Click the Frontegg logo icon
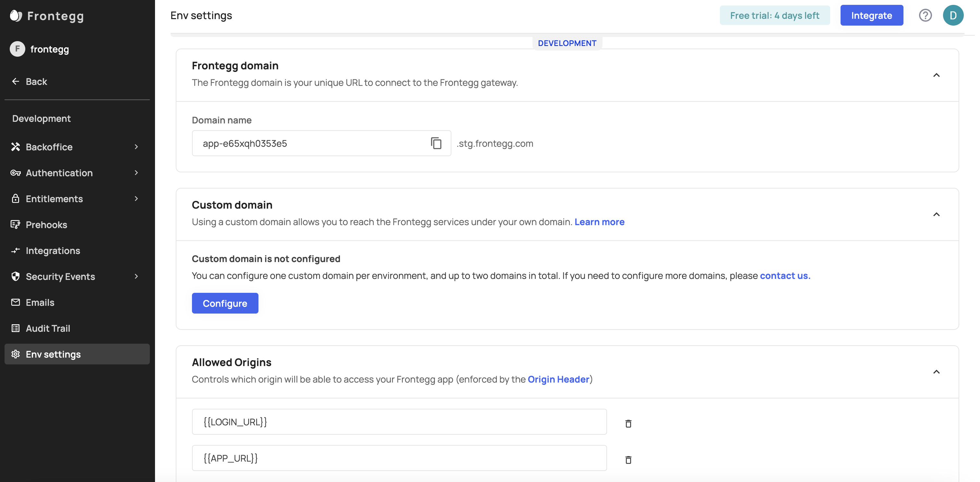This screenshot has width=980, height=482. click(16, 16)
